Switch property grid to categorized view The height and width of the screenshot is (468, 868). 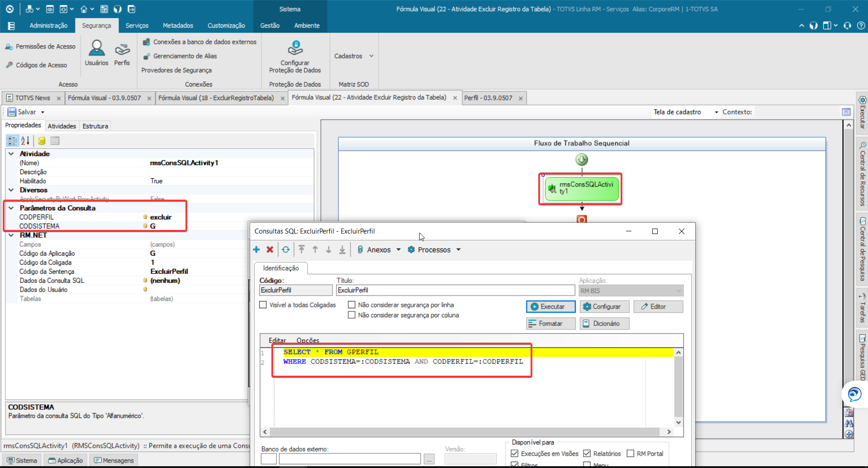click(12, 141)
